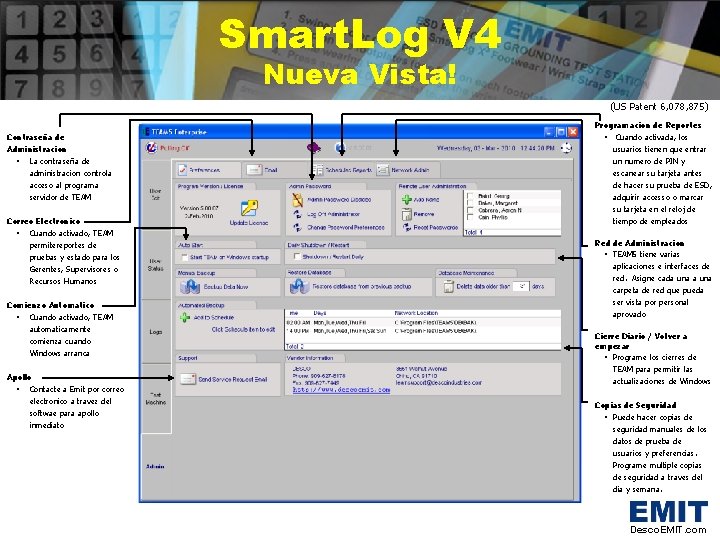This screenshot has width=720, height=540.
Task: Click the Remove trash can icon
Action: (x=406, y=214)
